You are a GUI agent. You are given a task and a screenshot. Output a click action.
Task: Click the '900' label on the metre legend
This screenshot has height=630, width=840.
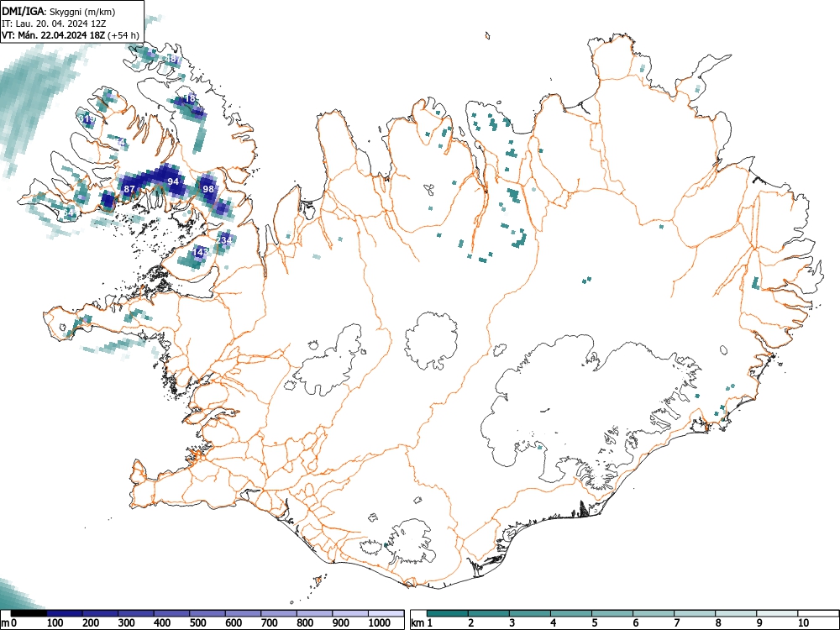point(341,623)
